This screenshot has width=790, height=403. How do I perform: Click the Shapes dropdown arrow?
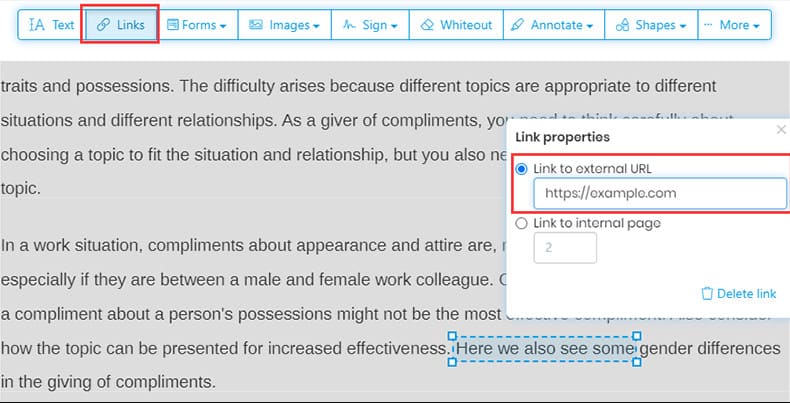[687, 26]
